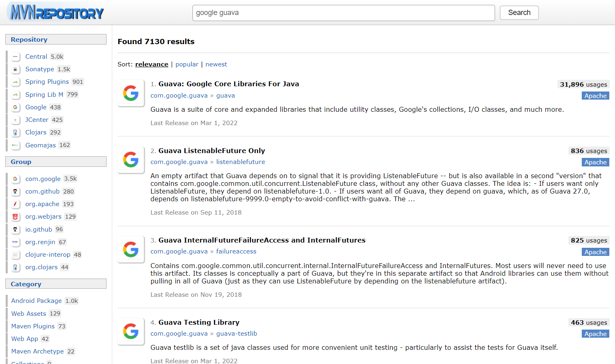Viewport: 615px width, 364px height.
Task: Filter by JCenter link
Action: pyautogui.click(x=37, y=120)
